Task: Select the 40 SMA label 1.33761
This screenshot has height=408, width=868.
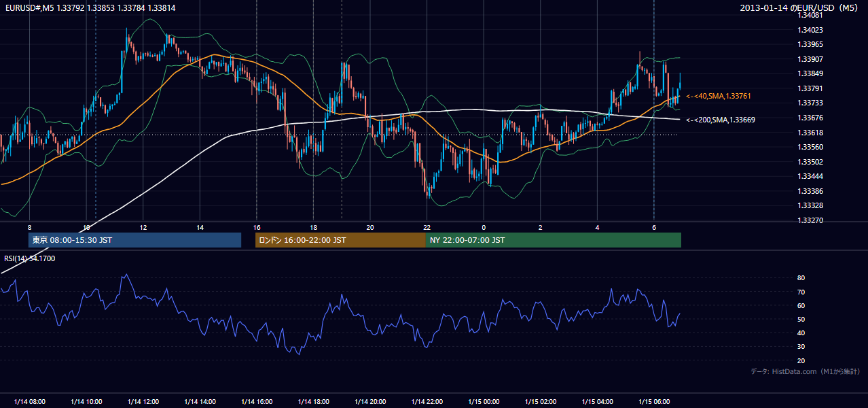Action: [x=719, y=97]
